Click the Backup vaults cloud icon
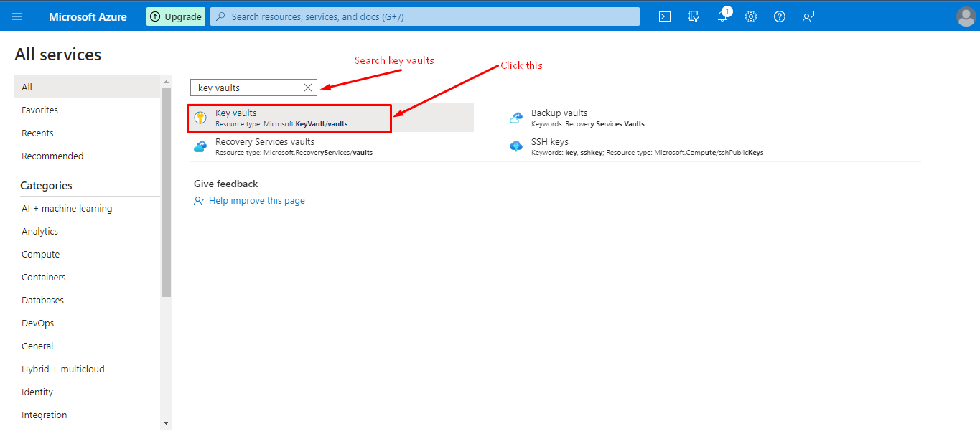980x444 pixels. pyautogui.click(x=516, y=118)
